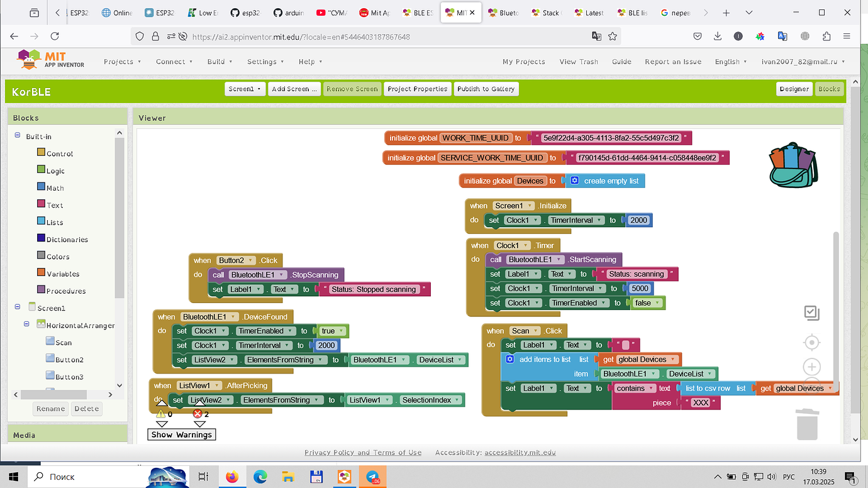Viewport: 868px width, 488px height.
Task: Open the Build menu
Action: point(220,62)
